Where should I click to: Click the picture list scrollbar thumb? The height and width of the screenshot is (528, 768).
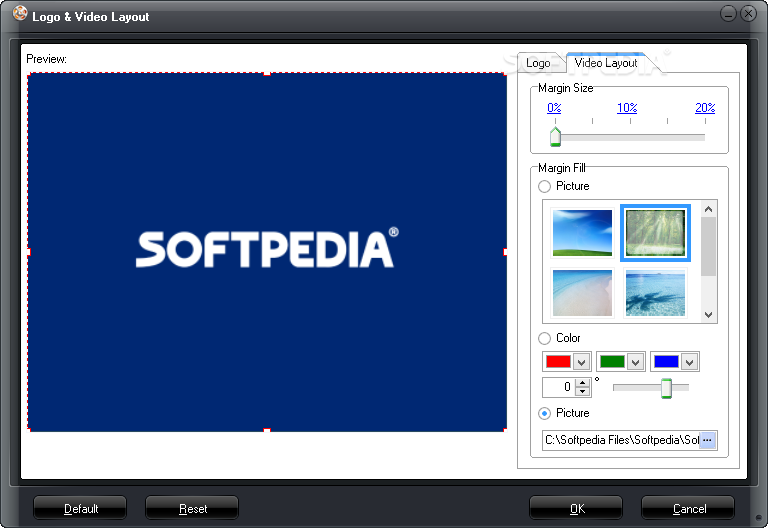[708, 246]
